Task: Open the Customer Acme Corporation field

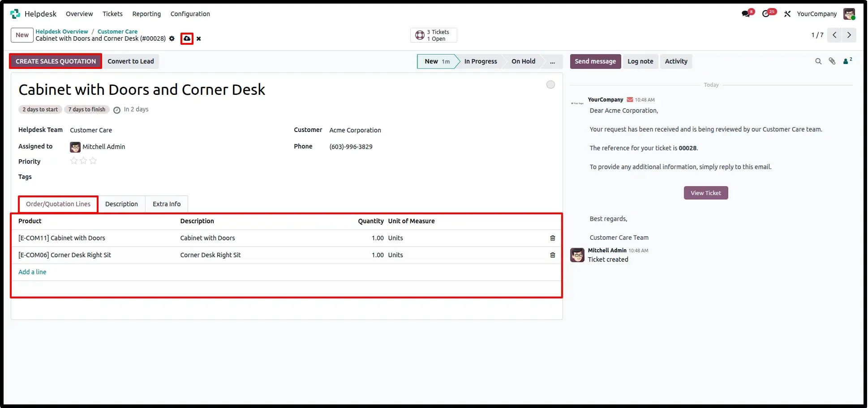Action: click(355, 130)
